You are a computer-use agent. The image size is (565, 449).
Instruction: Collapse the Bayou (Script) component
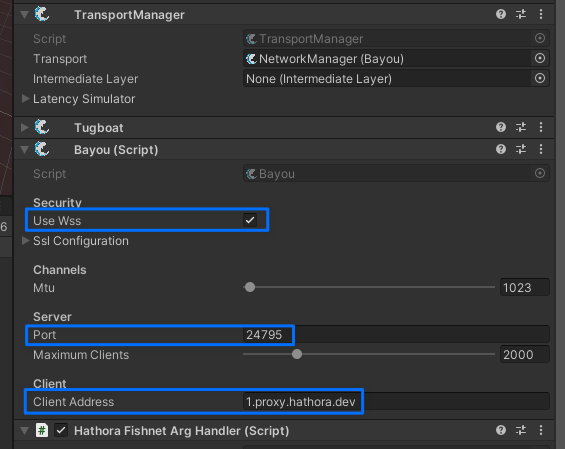coord(25,150)
